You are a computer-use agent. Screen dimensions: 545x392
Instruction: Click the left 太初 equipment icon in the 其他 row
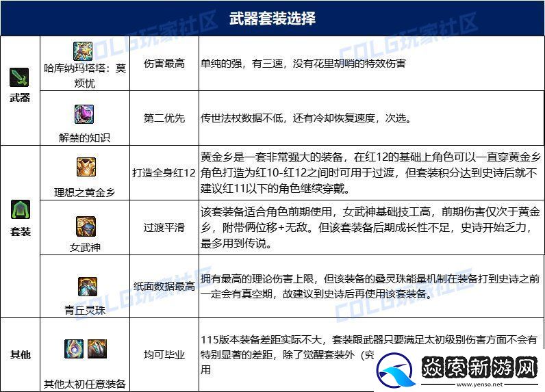pyautogui.click(x=74, y=349)
